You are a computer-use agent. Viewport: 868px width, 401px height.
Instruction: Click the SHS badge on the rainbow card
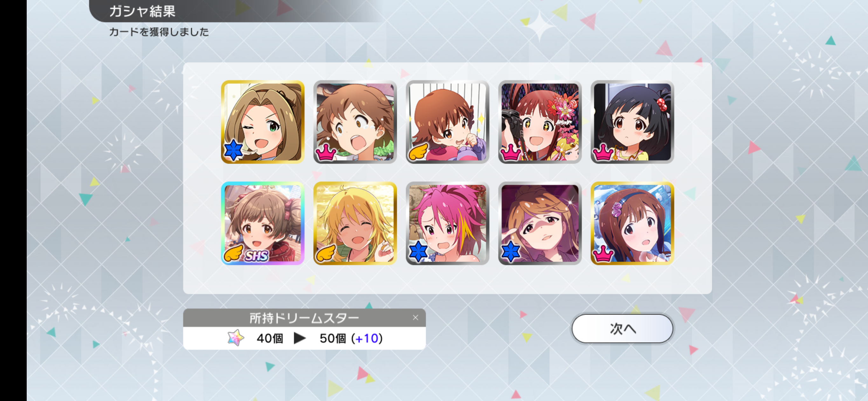pyautogui.click(x=257, y=256)
